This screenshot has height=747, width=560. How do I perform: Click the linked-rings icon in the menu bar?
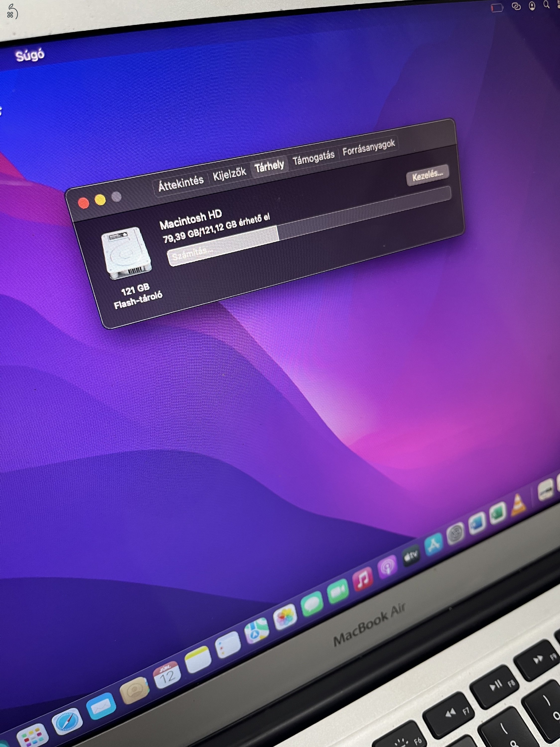(516, 6)
